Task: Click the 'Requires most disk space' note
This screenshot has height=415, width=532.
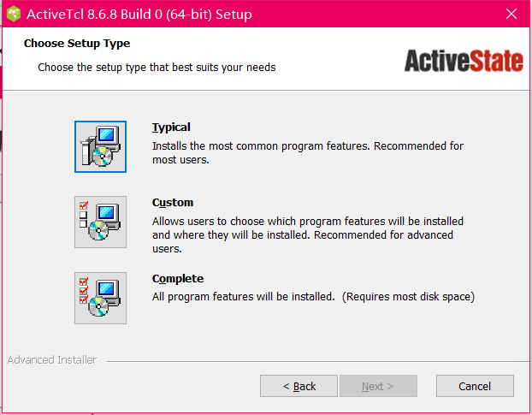Action: tap(408, 297)
